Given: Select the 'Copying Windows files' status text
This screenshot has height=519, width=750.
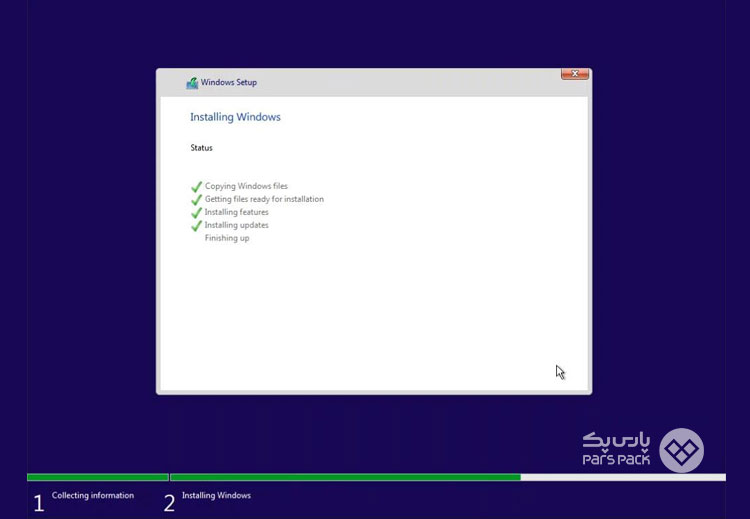Looking at the screenshot, I should click(x=246, y=186).
